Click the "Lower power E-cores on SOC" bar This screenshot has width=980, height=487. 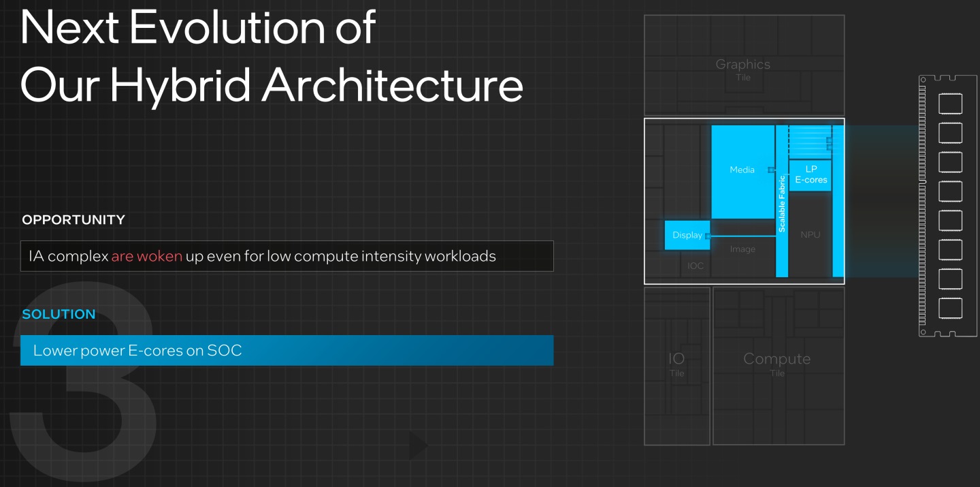287,351
